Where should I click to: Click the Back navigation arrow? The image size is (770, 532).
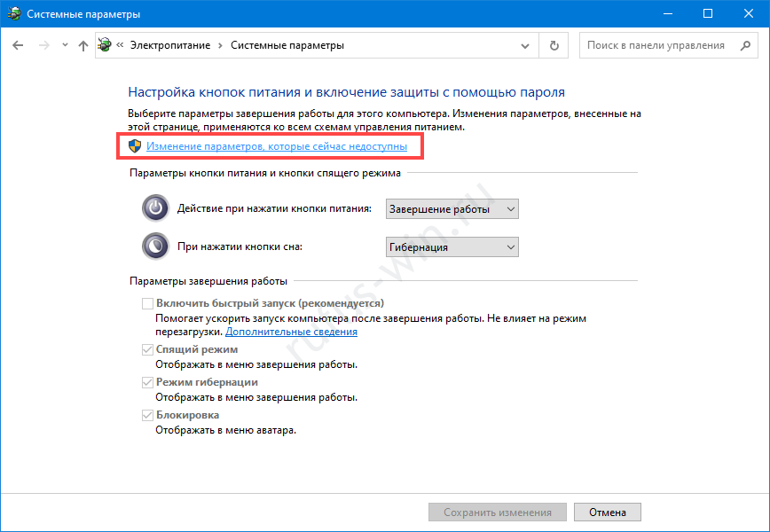click(18, 45)
